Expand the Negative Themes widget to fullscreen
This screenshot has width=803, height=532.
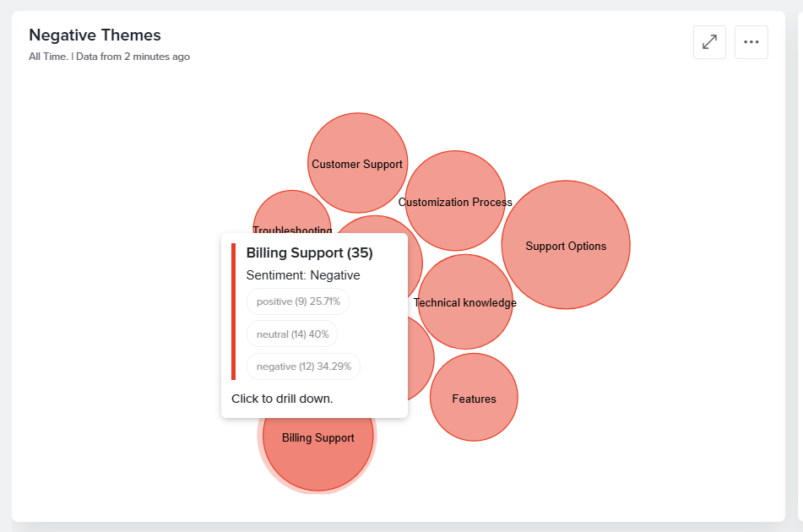[709, 42]
